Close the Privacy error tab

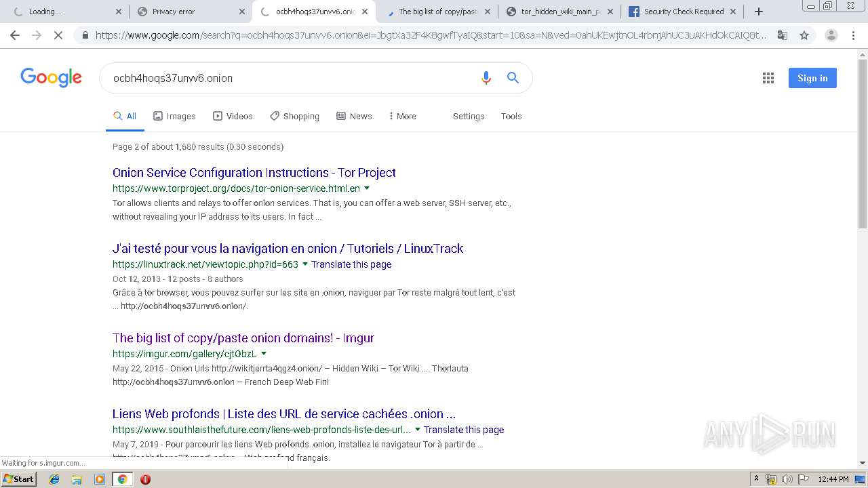pyautogui.click(x=242, y=12)
